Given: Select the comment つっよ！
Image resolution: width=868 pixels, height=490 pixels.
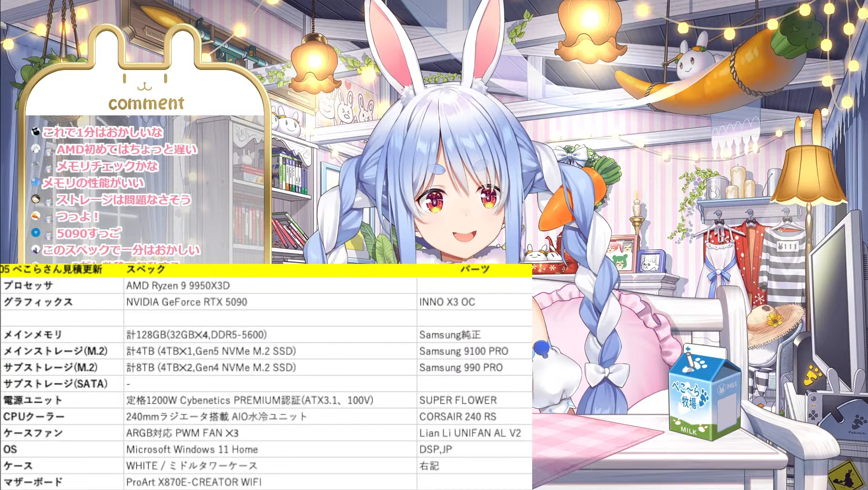Looking at the screenshot, I should [x=78, y=216].
